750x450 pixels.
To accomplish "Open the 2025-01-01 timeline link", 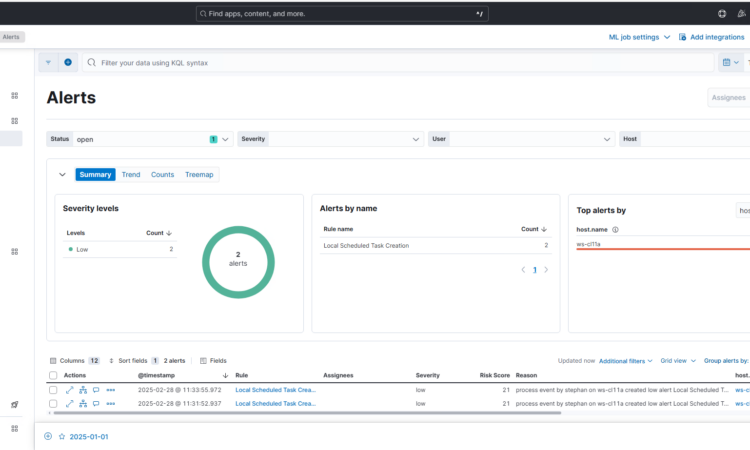I will click(89, 437).
